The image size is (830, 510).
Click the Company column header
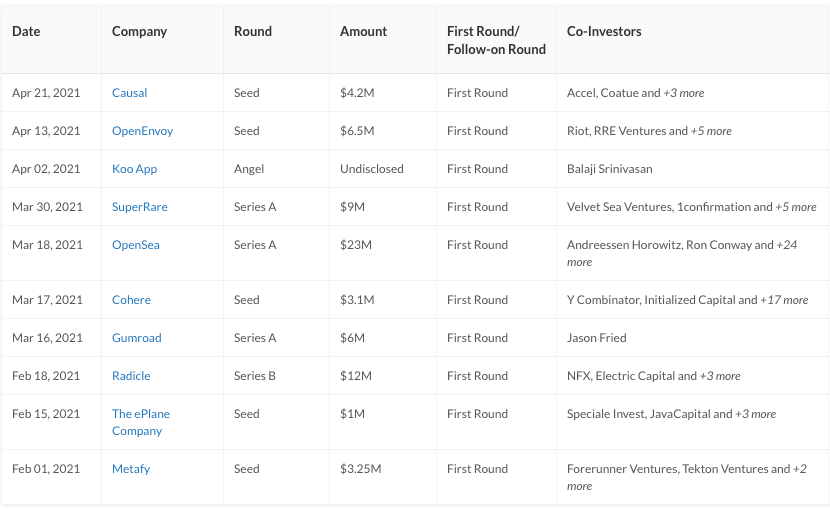[x=139, y=31]
